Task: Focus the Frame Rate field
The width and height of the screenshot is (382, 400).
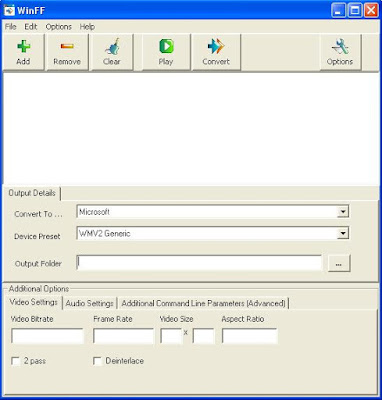Action: [x=123, y=336]
